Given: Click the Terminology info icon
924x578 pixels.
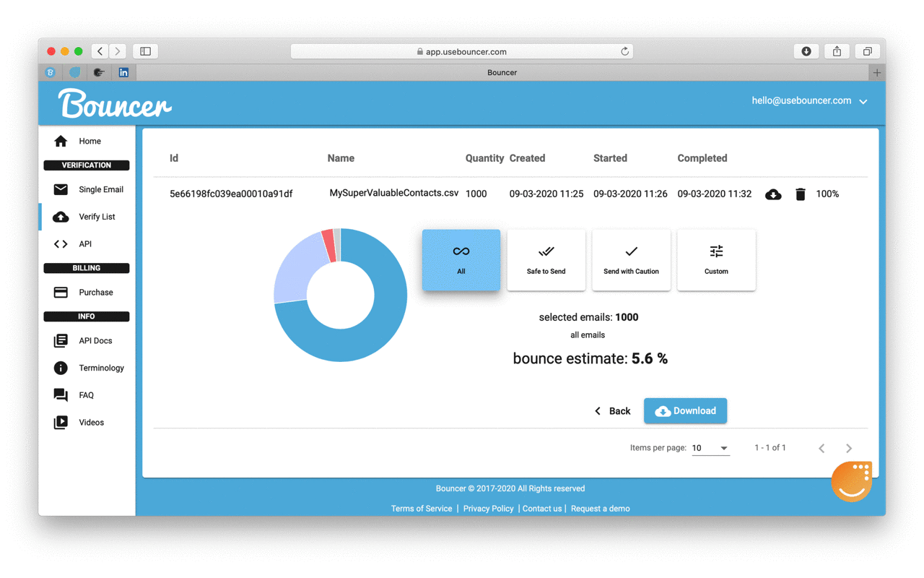Looking at the screenshot, I should tap(61, 368).
